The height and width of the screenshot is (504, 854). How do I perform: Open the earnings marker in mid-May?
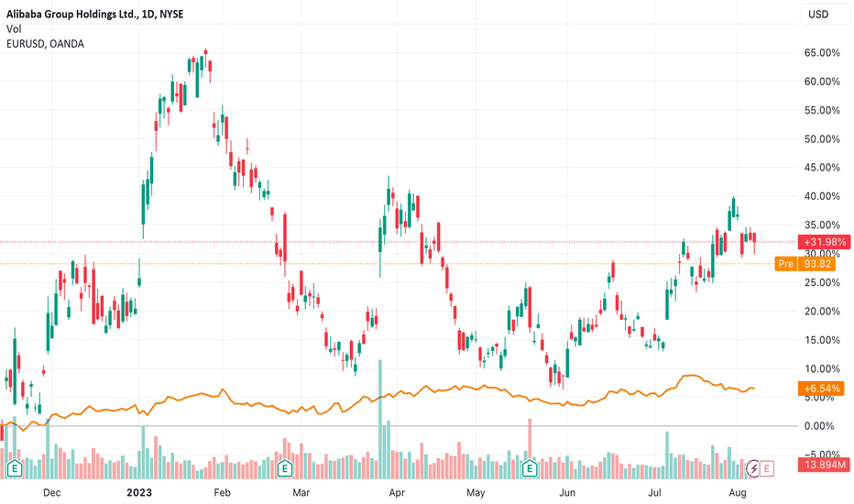click(530, 468)
